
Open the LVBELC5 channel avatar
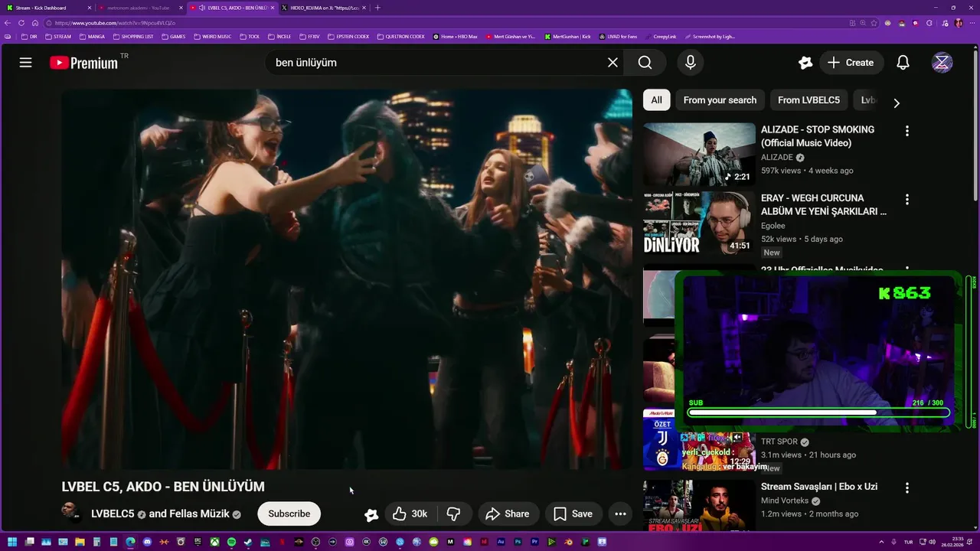(71, 514)
